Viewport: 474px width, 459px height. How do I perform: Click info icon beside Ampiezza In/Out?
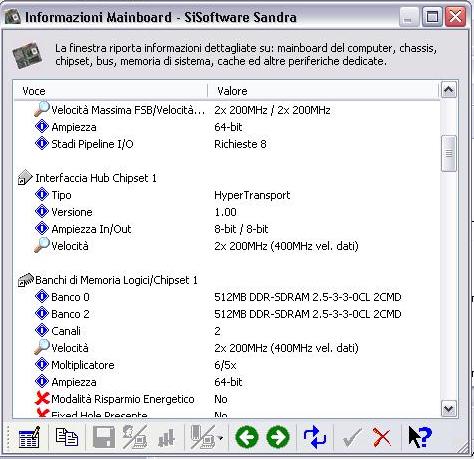click(42, 228)
